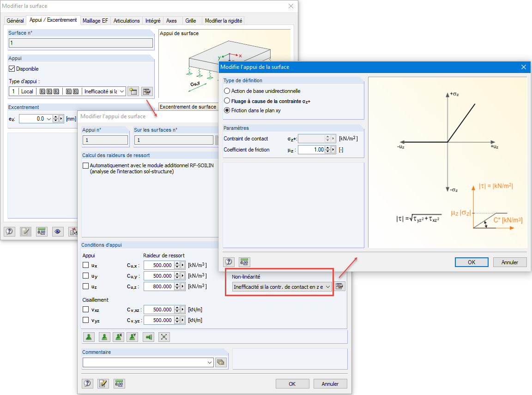Open the ez eccentricity dropdown arrow
The width and height of the screenshot is (532, 395).
tap(49, 119)
